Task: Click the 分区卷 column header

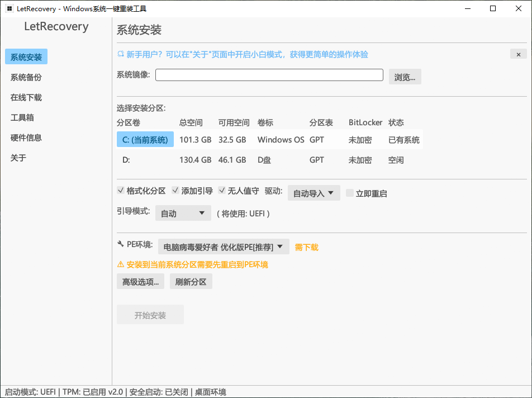Action: click(129, 122)
